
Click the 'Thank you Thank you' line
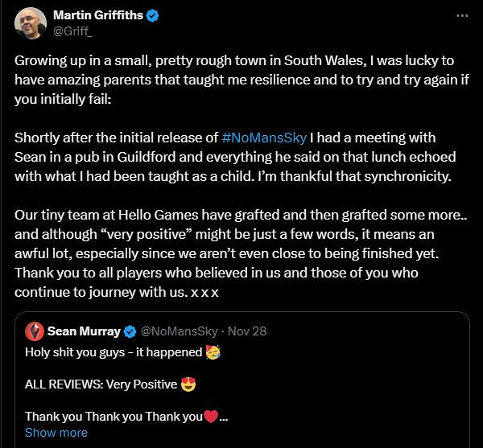click(x=113, y=417)
